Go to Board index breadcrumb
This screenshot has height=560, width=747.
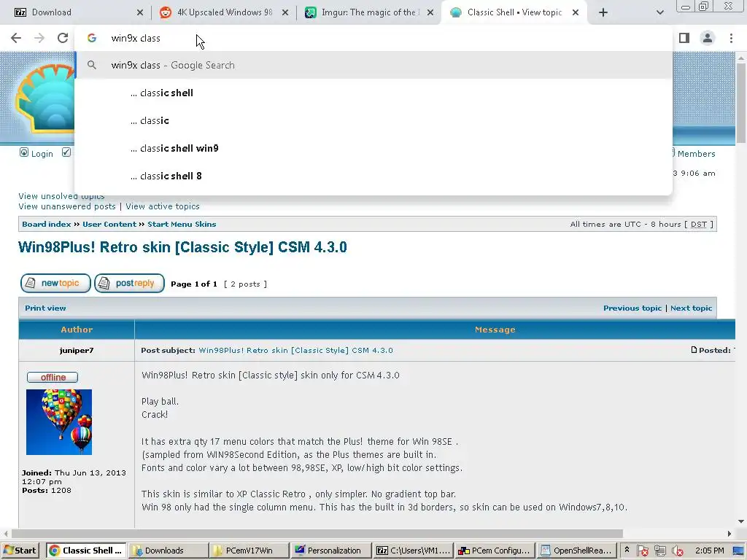[x=46, y=225]
